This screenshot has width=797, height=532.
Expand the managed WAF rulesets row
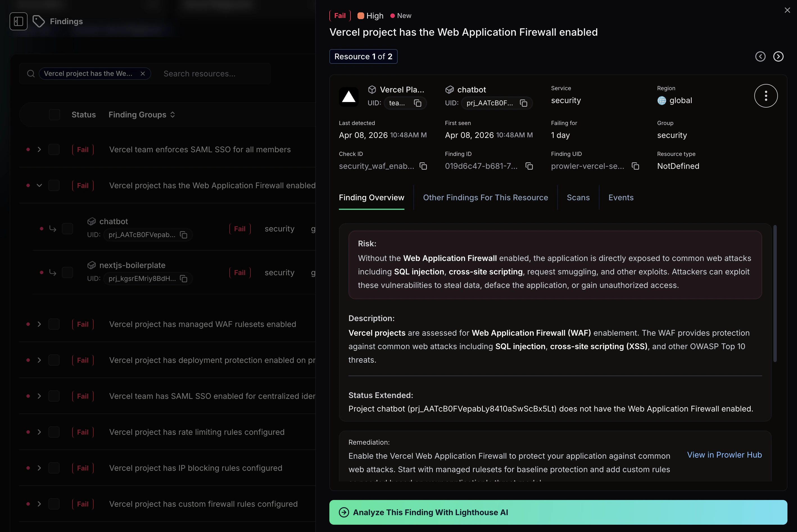click(x=39, y=324)
